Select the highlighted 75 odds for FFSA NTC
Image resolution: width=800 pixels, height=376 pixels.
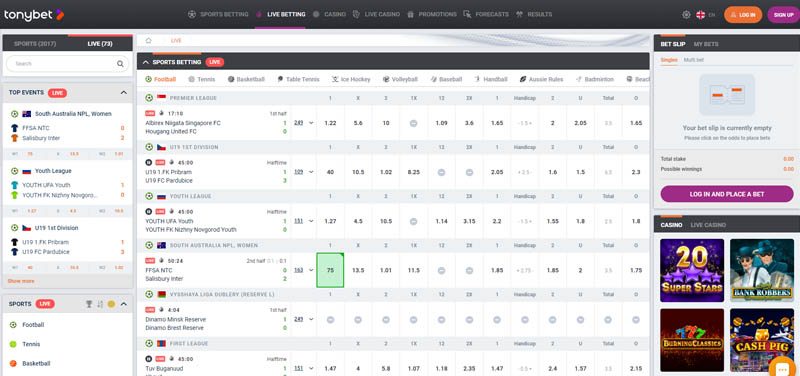tap(330, 270)
